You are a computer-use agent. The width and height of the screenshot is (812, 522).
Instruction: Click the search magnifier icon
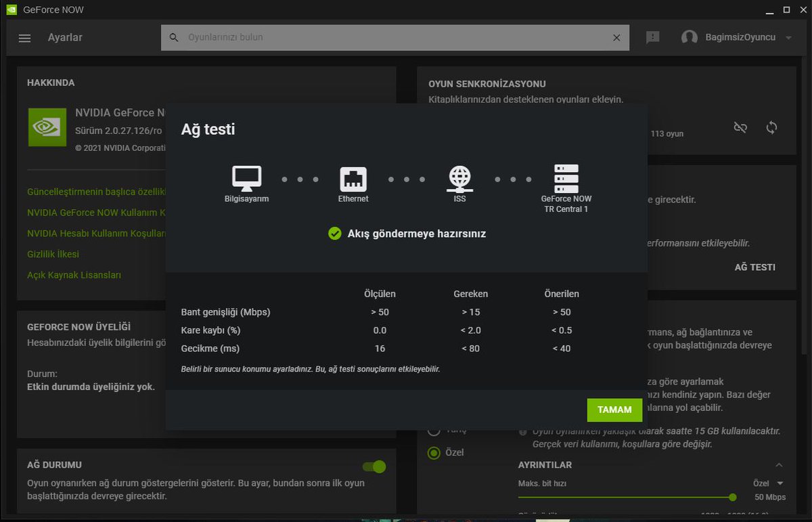click(174, 38)
